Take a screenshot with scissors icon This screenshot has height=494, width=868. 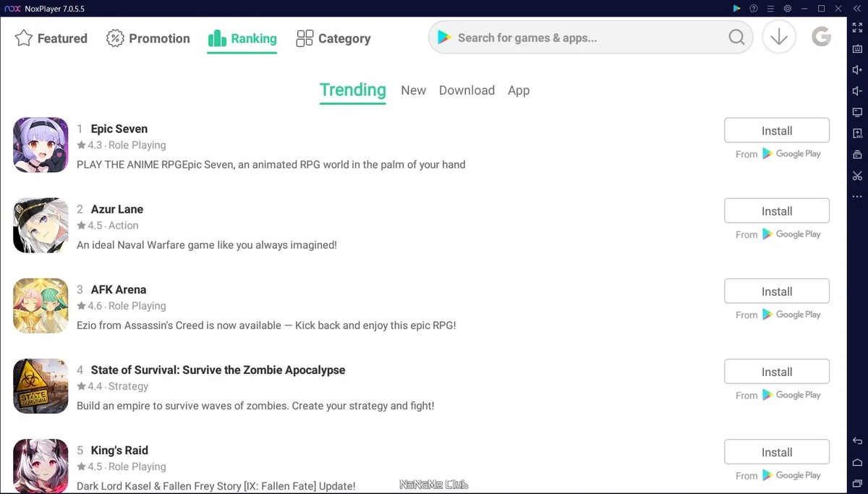coord(857,175)
